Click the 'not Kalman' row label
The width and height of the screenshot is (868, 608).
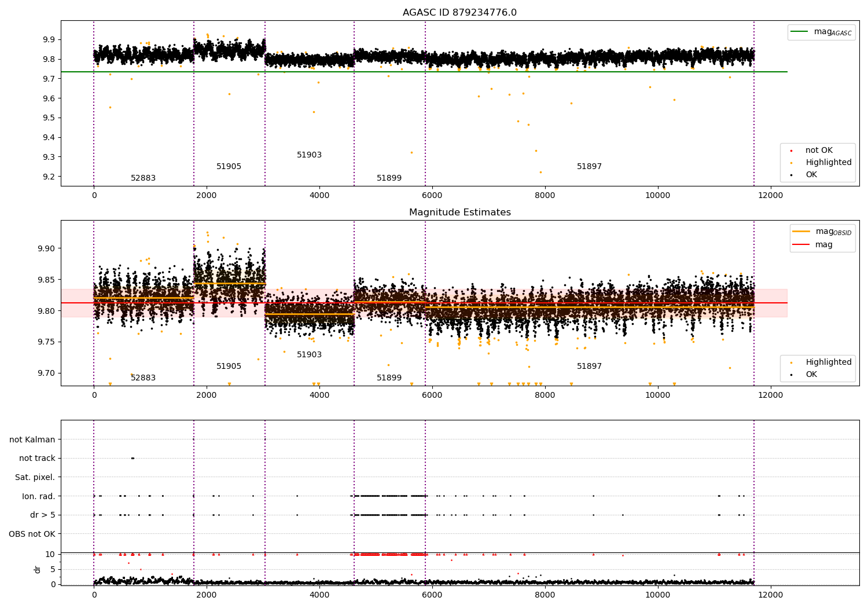32,439
